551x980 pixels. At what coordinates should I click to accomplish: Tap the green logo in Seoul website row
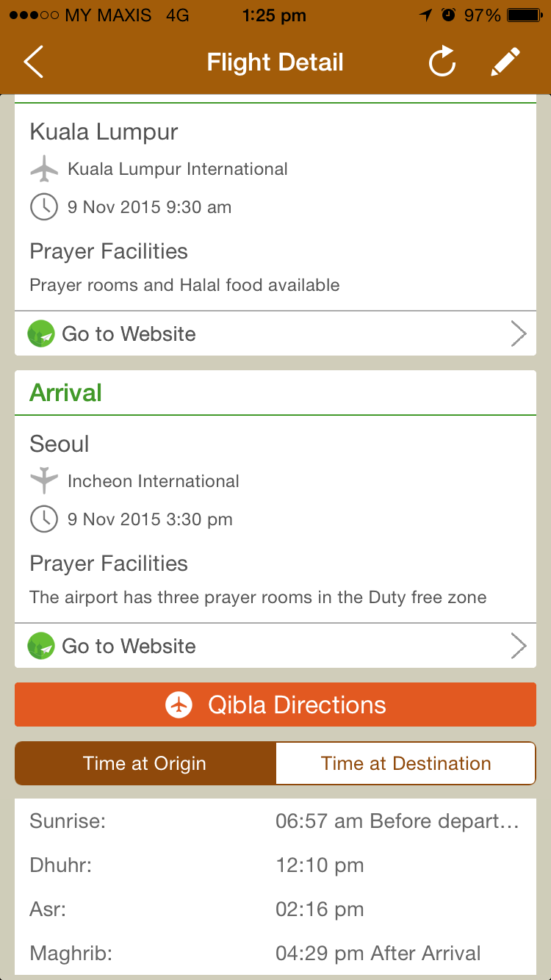(41, 646)
